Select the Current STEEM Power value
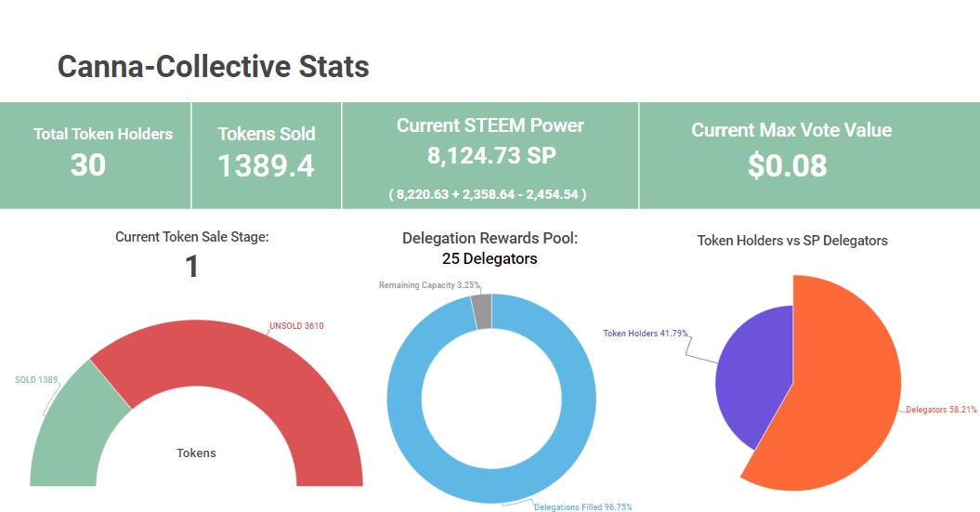 [x=490, y=156]
